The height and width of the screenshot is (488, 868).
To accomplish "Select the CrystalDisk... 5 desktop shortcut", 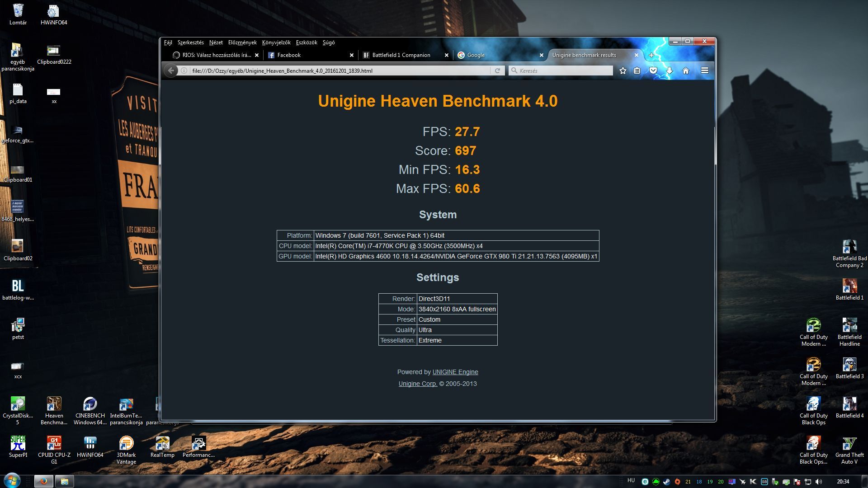I will pyautogui.click(x=18, y=410).
